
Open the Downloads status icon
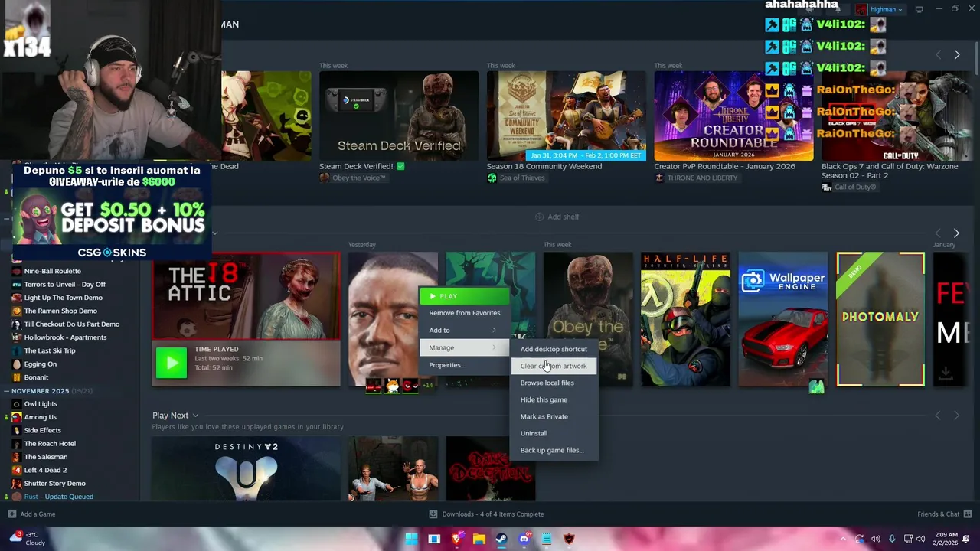click(x=433, y=514)
